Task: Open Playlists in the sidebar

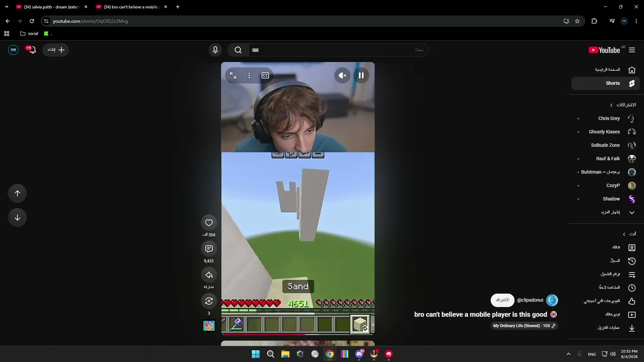Action: tap(606, 275)
